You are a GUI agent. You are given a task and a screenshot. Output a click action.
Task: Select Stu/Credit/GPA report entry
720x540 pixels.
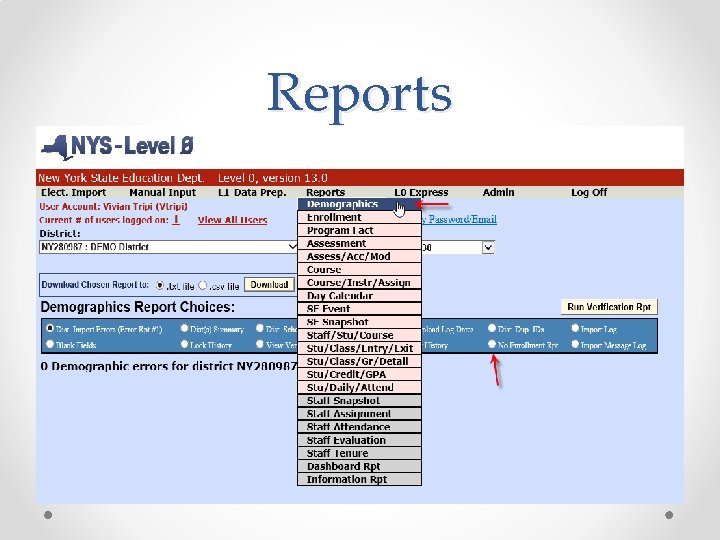[x=359, y=374]
